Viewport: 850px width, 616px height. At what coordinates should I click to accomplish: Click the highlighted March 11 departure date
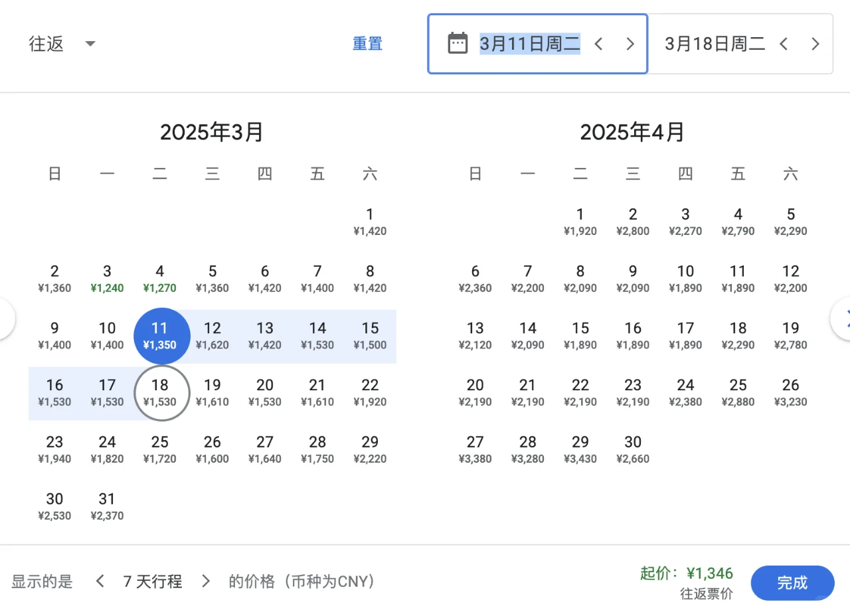tap(161, 335)
